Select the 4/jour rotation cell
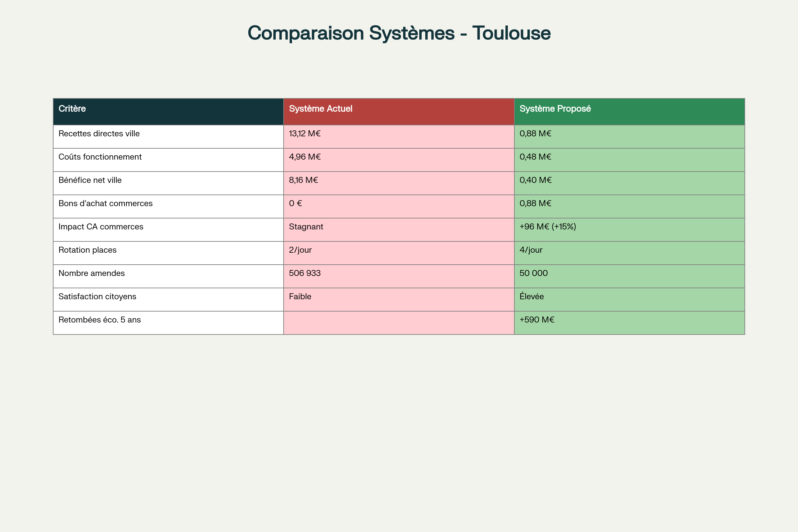 531,250
